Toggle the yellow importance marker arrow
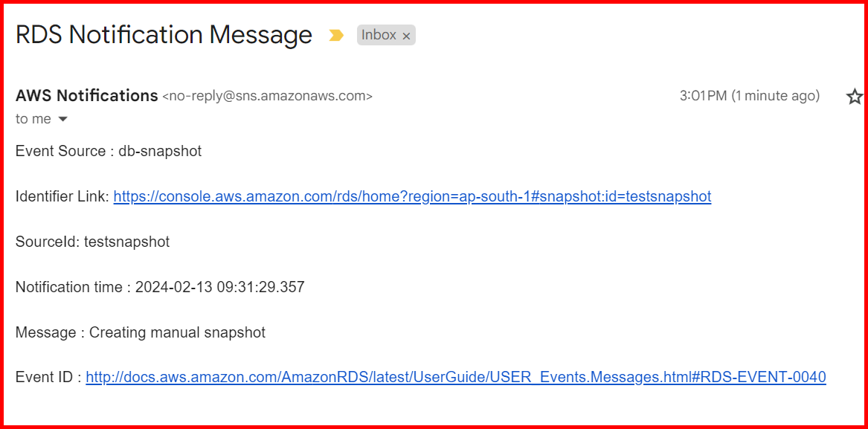This screenshot has width=868, height=429. pyautogui.click(x=337, y=35)
